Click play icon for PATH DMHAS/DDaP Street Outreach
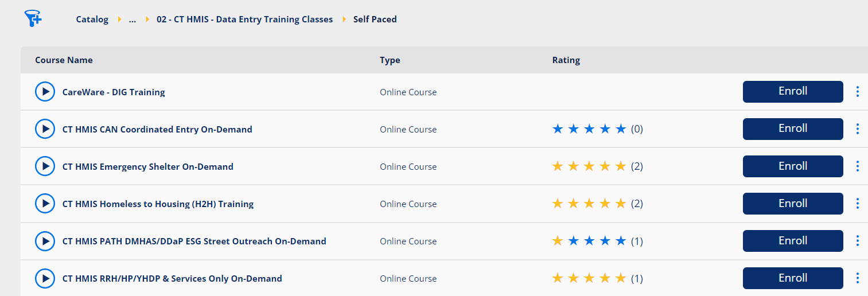This screenshot has height=296, width=868. [45, 241]
